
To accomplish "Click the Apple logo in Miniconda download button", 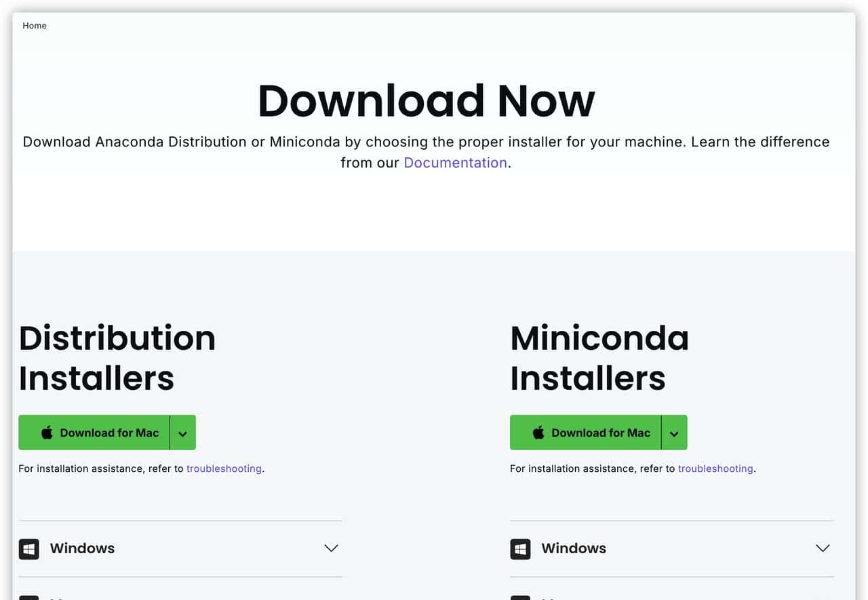I will point(538,433).
